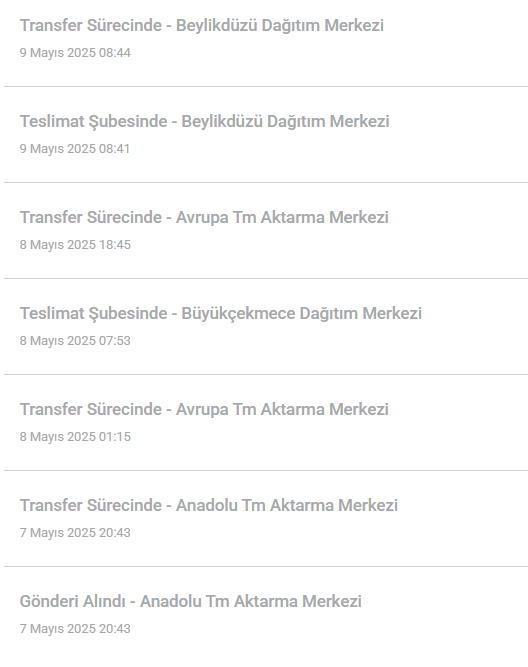Click Anadolu text in Gönderi Alındı entry

coord(171,601)
